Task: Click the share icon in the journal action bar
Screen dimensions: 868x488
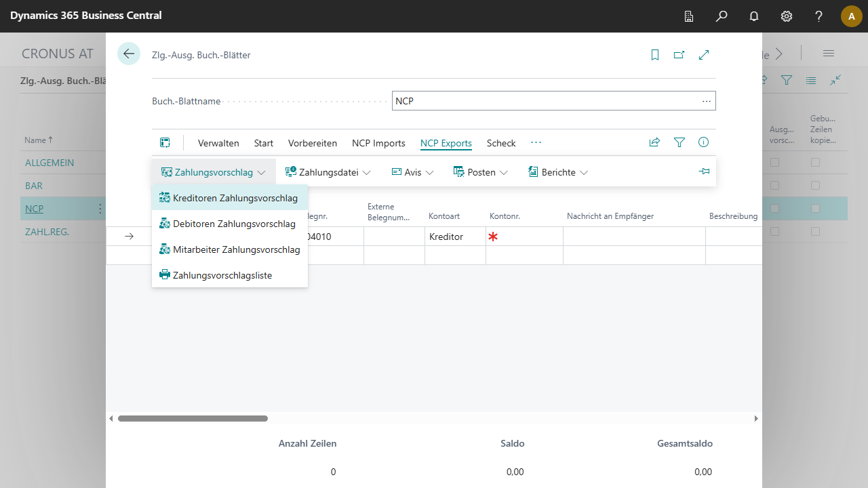Action: (x=654, y=142)
